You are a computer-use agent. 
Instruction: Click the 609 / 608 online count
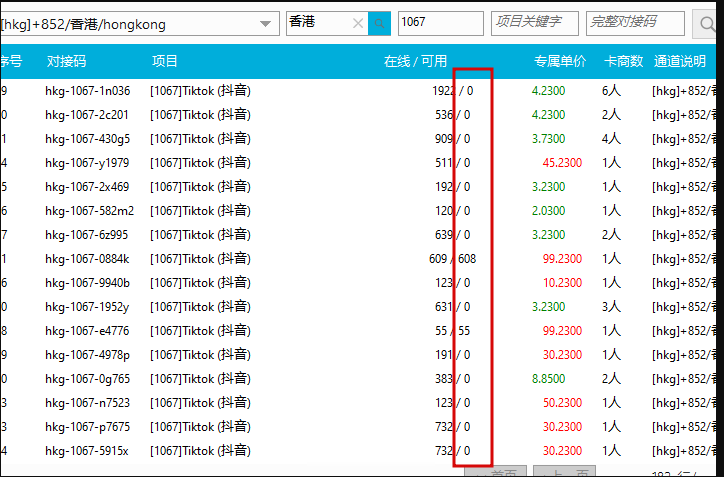pos(452,259)
